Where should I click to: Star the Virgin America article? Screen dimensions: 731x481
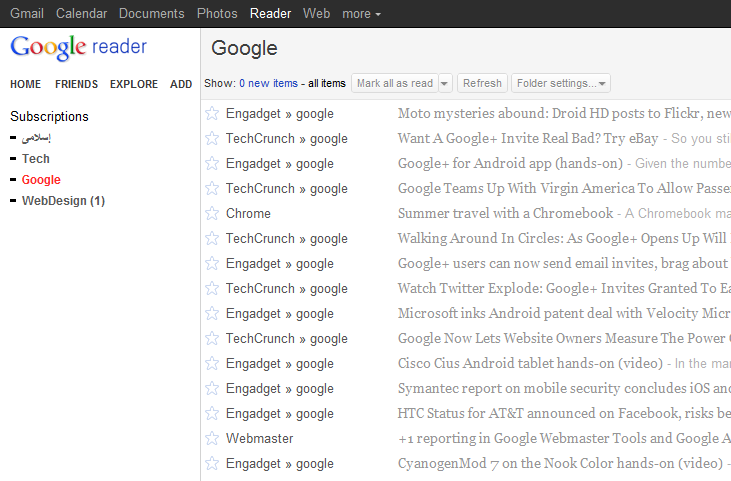212,188
